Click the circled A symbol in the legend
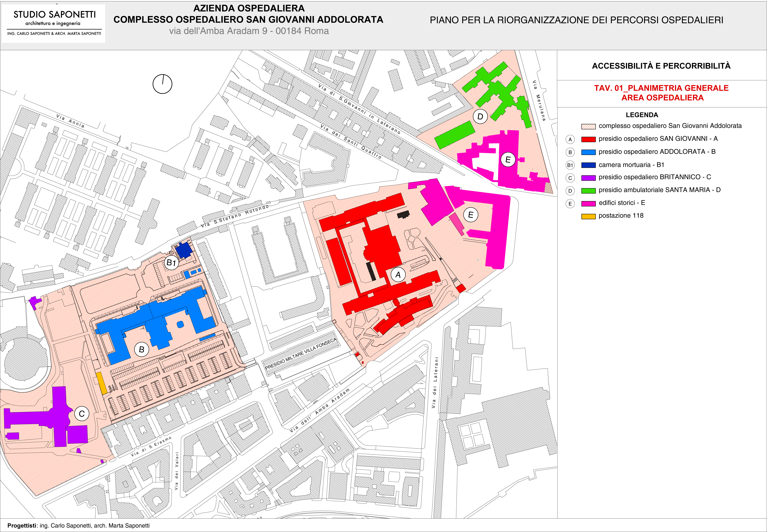The height and width of the screenshot is (532, 767). point(570,139)
